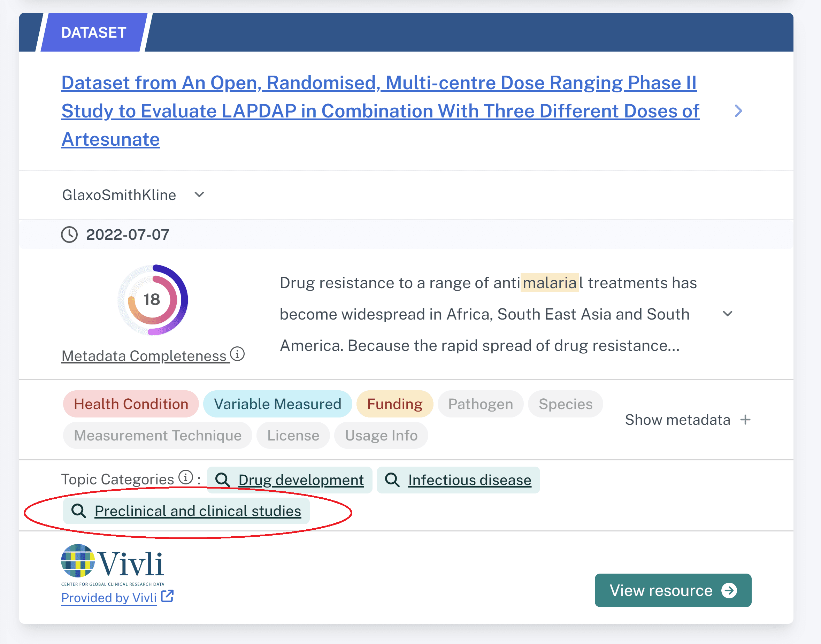Screen dimensions: 821x644
Task: Select the Variable Measured tag
Action: (x=277, y=404)
